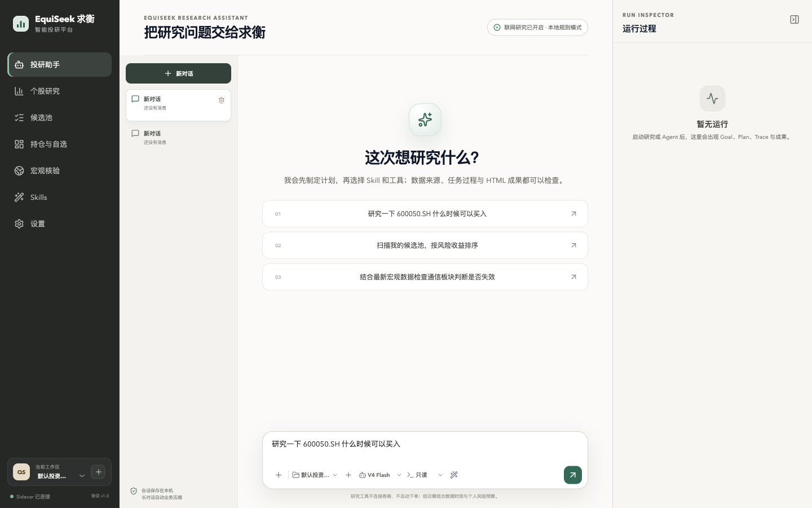Click the plus icon between folder and V4 Flash
The height and width of the screenshot is (508, 812).
(x=348, y=475)
